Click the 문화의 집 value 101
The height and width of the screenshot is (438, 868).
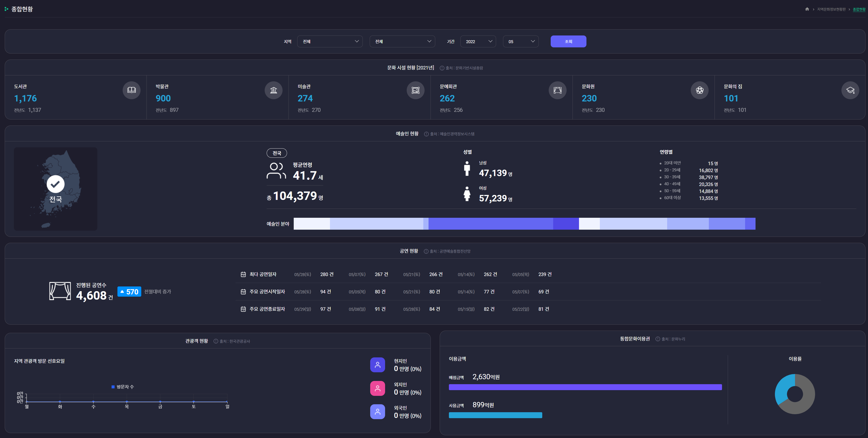click(x=731, y=98)
